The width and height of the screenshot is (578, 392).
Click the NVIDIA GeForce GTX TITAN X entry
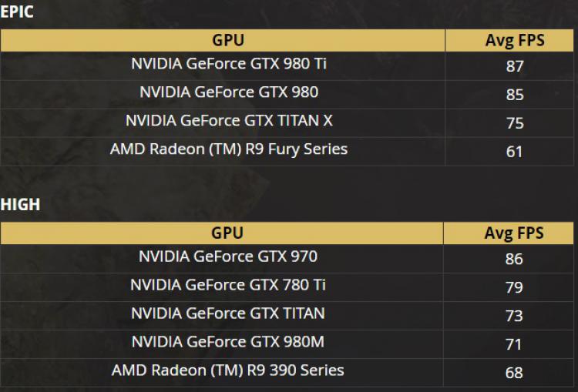coord(229,121)
